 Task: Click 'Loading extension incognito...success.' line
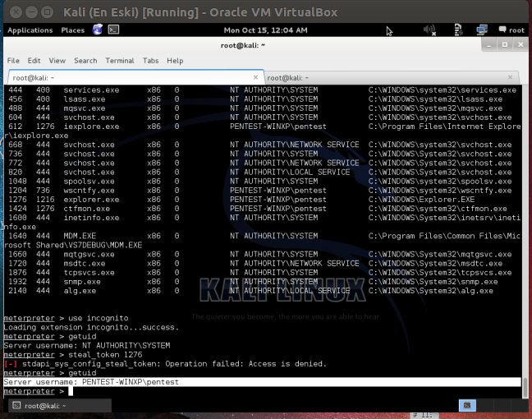click(x=91, y=327)
